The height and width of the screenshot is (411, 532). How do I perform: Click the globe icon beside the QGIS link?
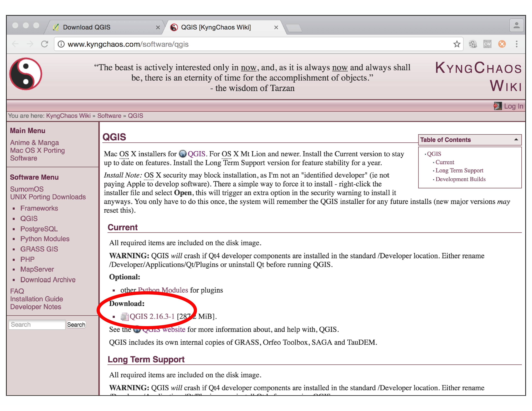point(183,154)
